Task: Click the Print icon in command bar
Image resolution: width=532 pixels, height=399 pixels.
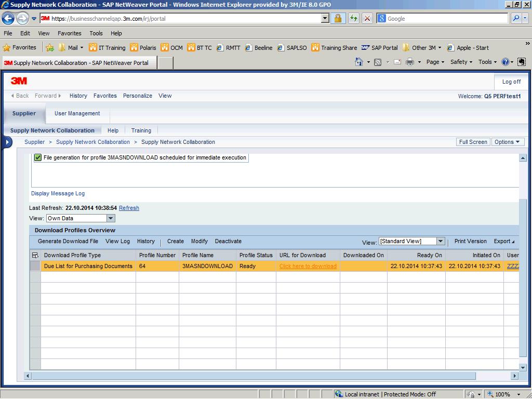Action: point(410,62)
